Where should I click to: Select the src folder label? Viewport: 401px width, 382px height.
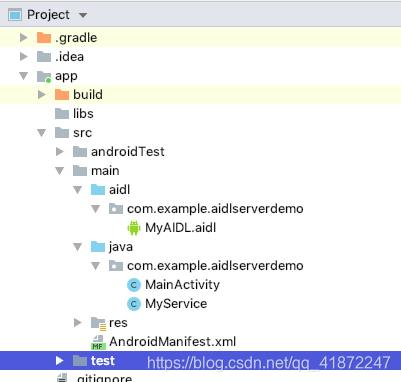click(x=82, y=133)
